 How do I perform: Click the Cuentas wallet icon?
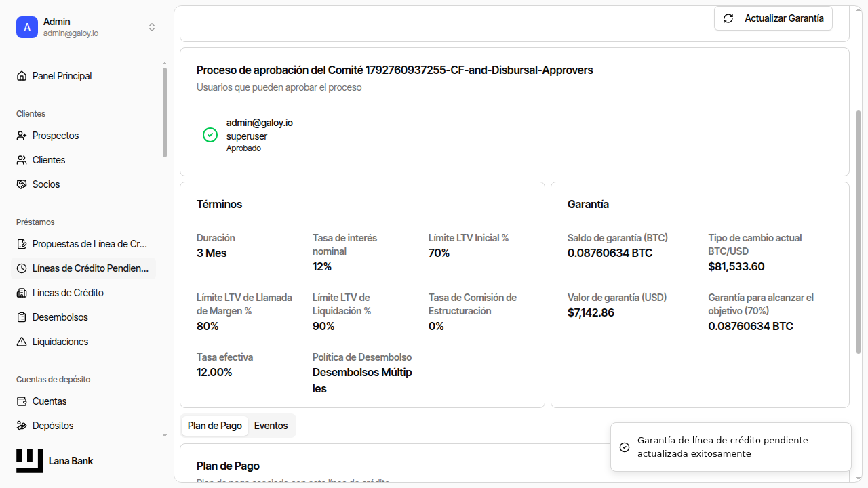coord(22,401)
